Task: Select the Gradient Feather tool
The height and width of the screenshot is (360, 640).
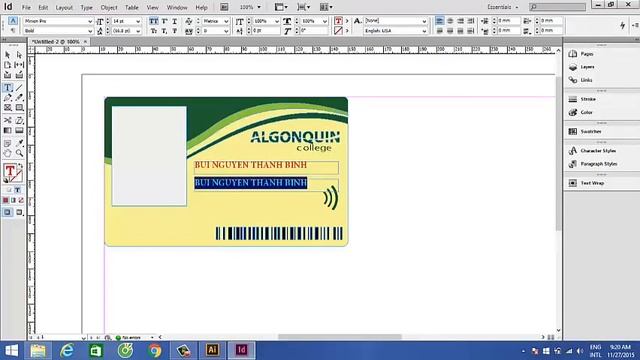Action: 19,131
